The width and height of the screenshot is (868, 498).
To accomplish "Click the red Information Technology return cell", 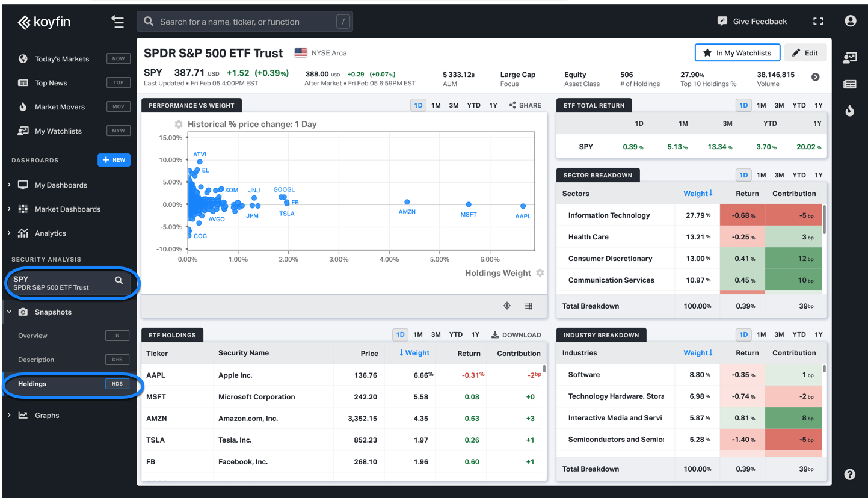I will pyautogui.click(x=743, y=215).
